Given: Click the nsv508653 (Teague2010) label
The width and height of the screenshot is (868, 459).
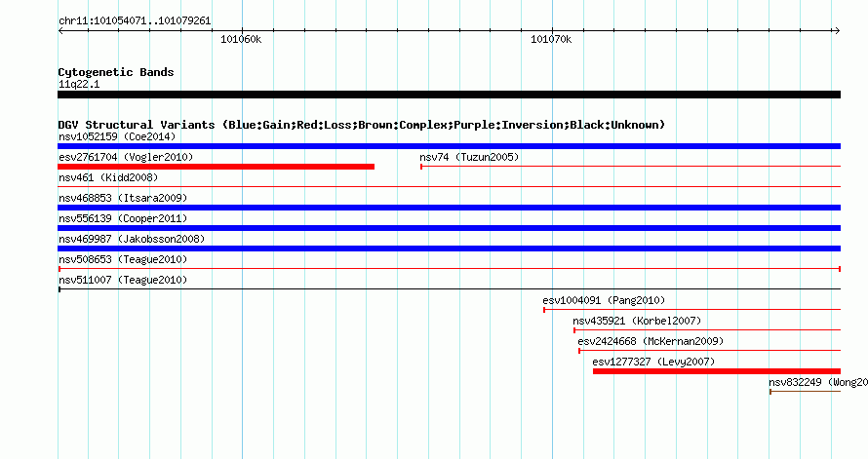Looking at the screenshot, I should click(123, 259).
